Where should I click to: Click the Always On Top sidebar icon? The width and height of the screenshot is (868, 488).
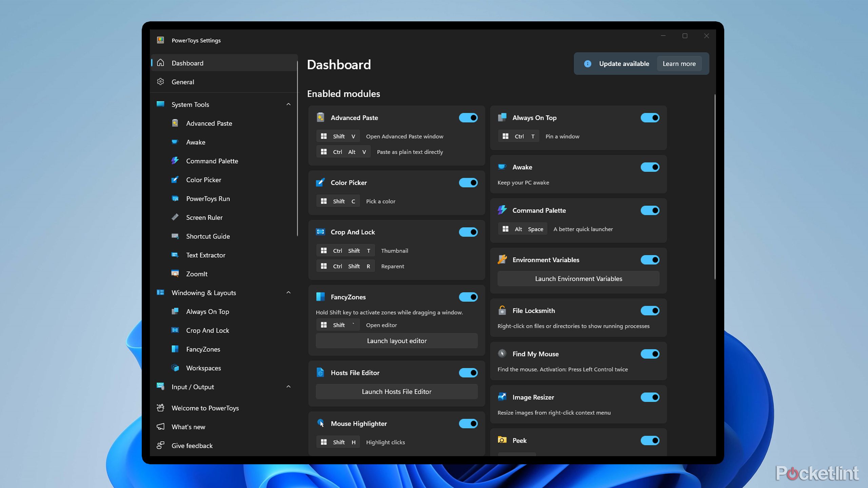pos(175,311)
